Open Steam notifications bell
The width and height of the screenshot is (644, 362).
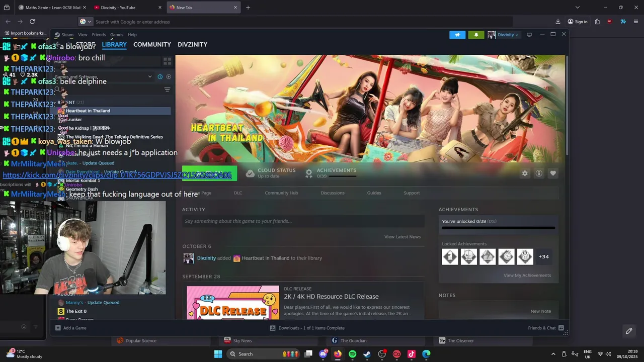pyautogui.click(x=476, y=35)
